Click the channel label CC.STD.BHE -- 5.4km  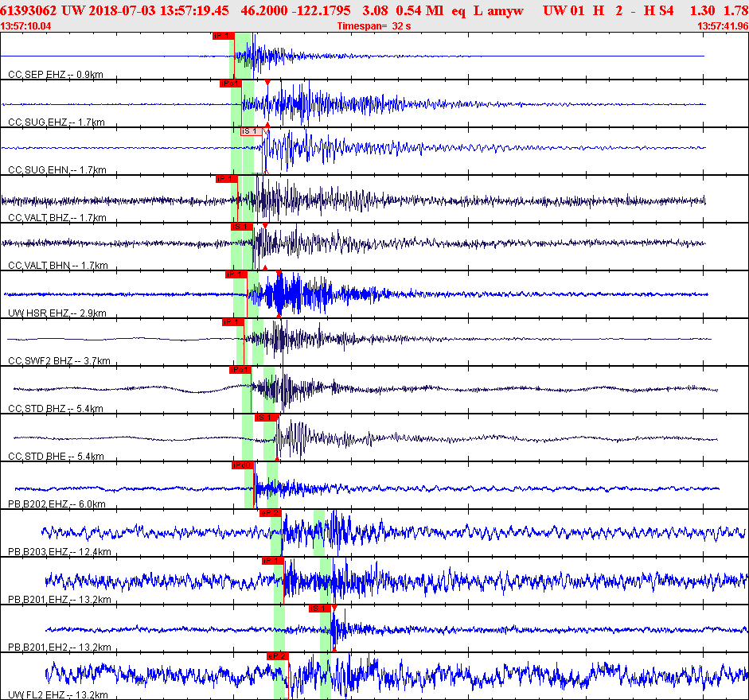[x=56, y=457]
